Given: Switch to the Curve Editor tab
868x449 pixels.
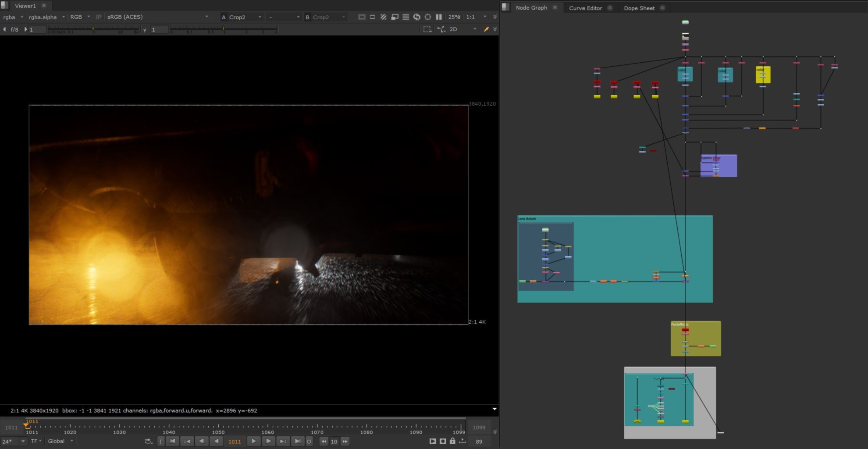Looking at the screenshot, I should 585,8.
